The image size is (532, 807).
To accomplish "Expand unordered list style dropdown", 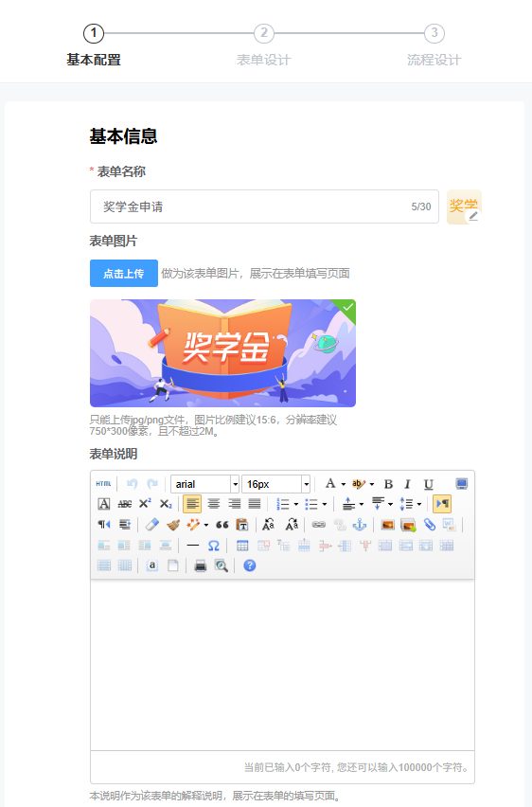I will [324, 504].
